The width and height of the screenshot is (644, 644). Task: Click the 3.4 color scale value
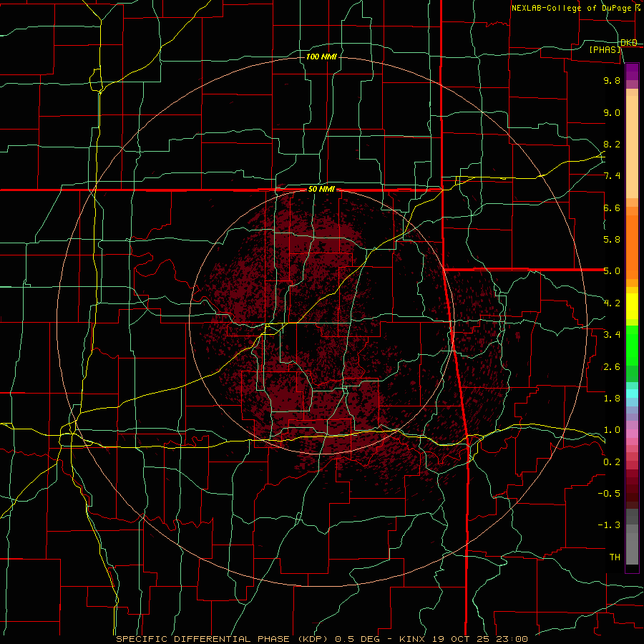[612, 335]
